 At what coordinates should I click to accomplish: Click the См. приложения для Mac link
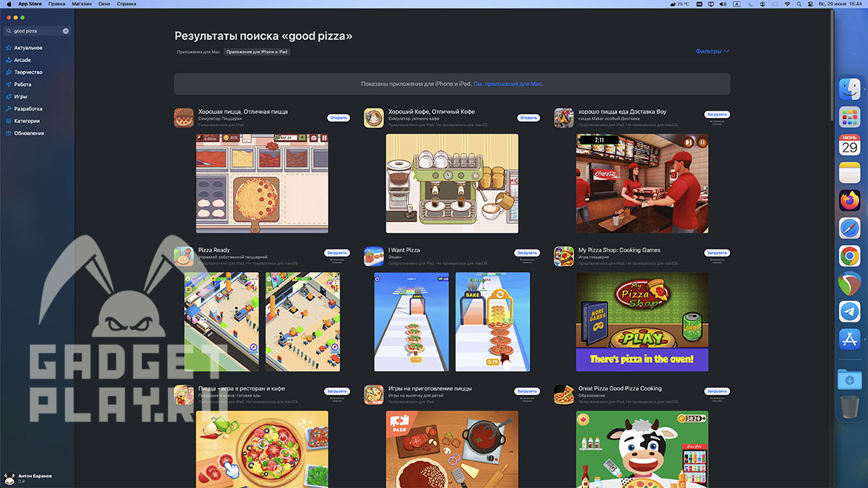coord(508,84)
